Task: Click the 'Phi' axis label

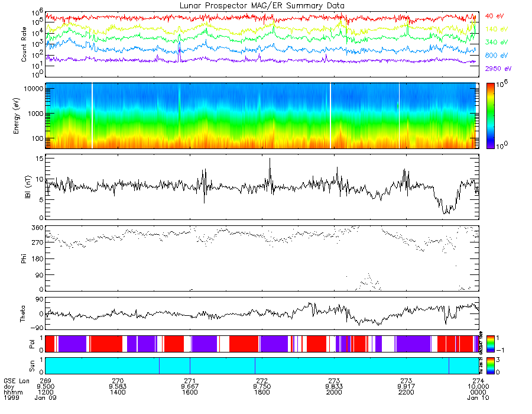Action: pos(24,258)
